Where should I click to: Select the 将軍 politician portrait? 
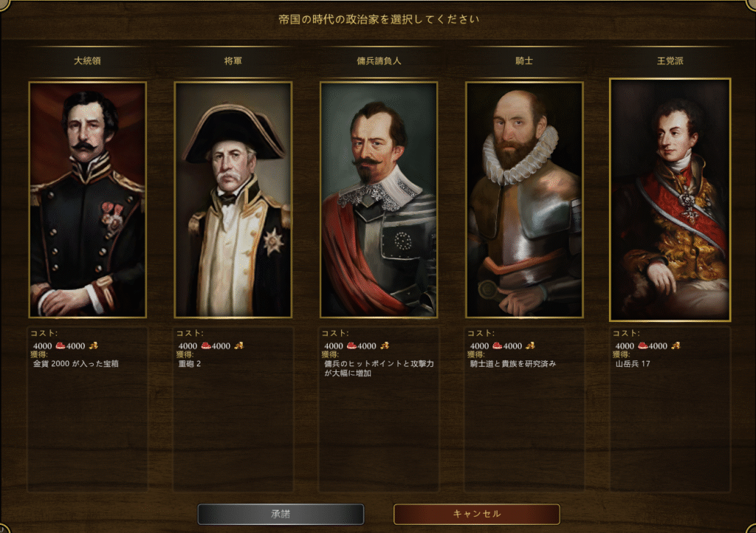click(x=233, y=199)
